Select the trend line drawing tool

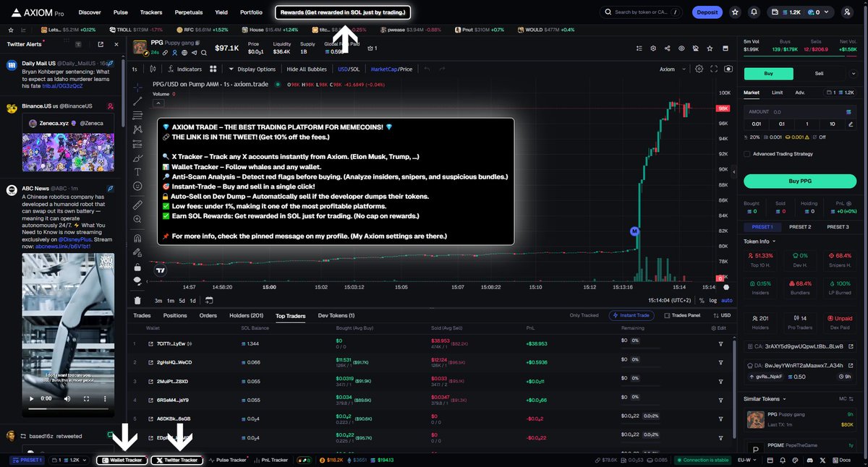[x=137, y=101]
